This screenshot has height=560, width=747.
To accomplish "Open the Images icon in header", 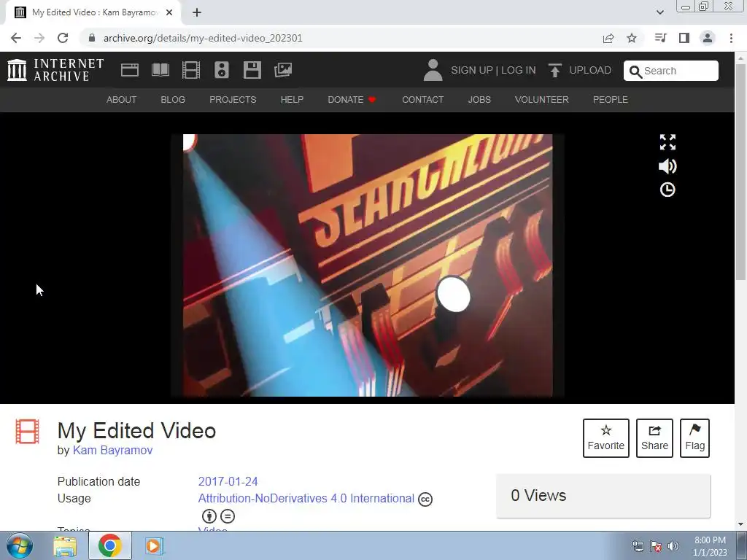I will coord(283,70).
